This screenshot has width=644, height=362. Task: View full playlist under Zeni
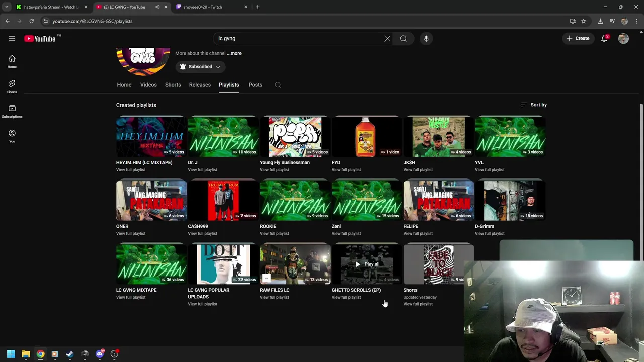(346, 233)
